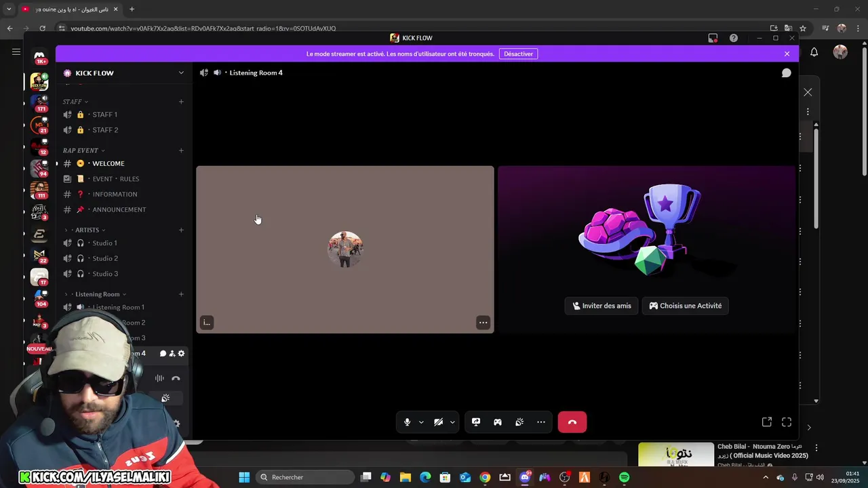Viewport: 868px width, 488px height.
Task: Open the Discord inbox
Action: (713, 38)
